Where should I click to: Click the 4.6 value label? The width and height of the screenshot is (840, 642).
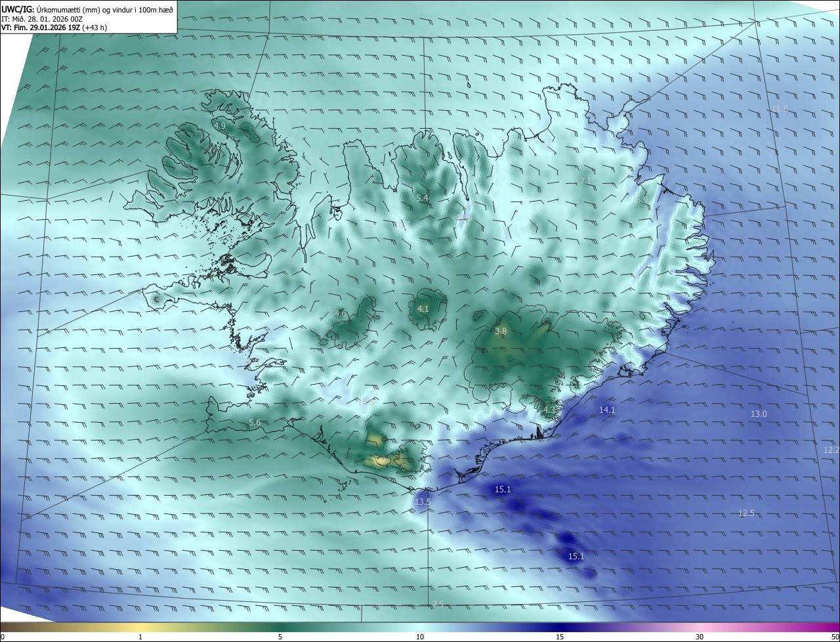(x=340, y=314)
